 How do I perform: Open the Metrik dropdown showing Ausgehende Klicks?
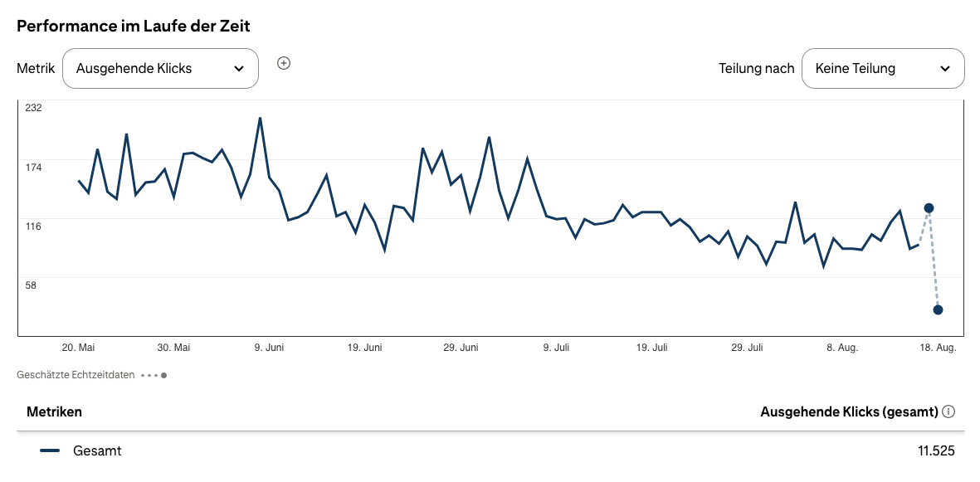[x=160, y=69]
